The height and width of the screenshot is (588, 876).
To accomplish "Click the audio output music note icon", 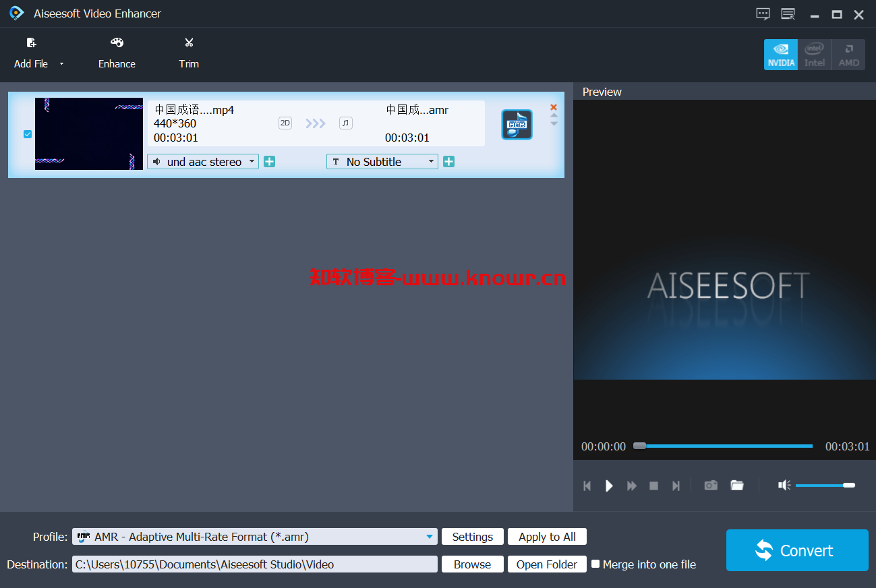I will 346,123.
